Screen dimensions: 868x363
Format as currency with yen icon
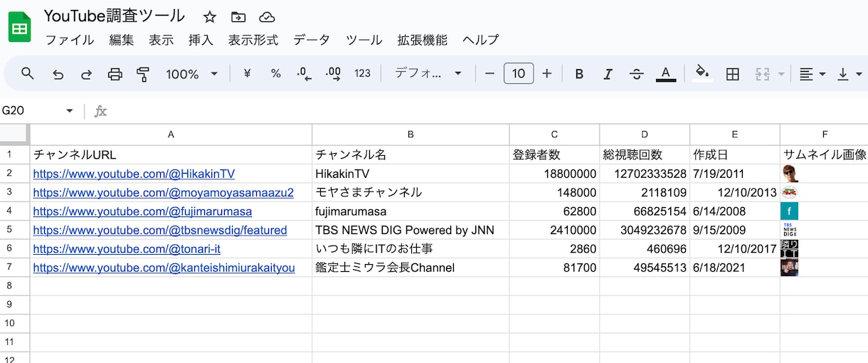coord(248,74)
